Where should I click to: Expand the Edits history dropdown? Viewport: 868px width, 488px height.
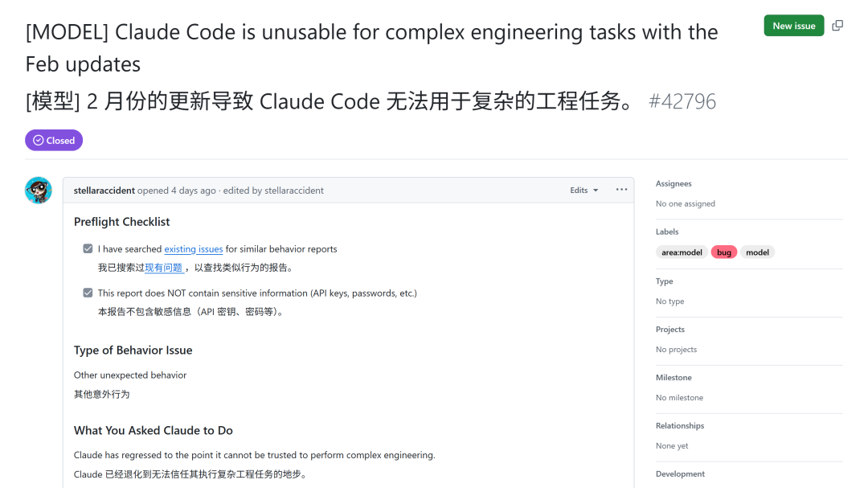(x=584, y=191)
